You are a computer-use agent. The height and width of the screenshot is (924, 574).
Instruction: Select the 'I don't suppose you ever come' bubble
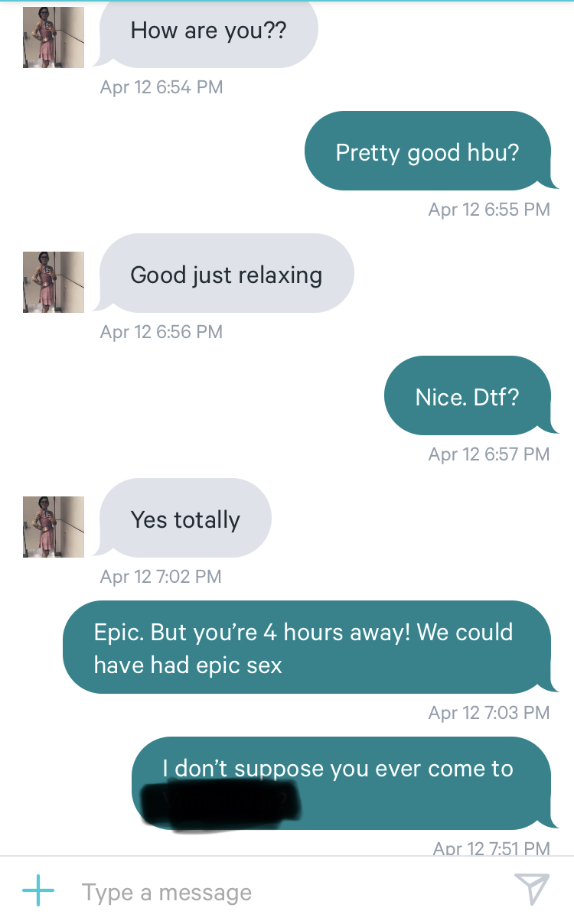pyautogui.click(x=344, y=783)
